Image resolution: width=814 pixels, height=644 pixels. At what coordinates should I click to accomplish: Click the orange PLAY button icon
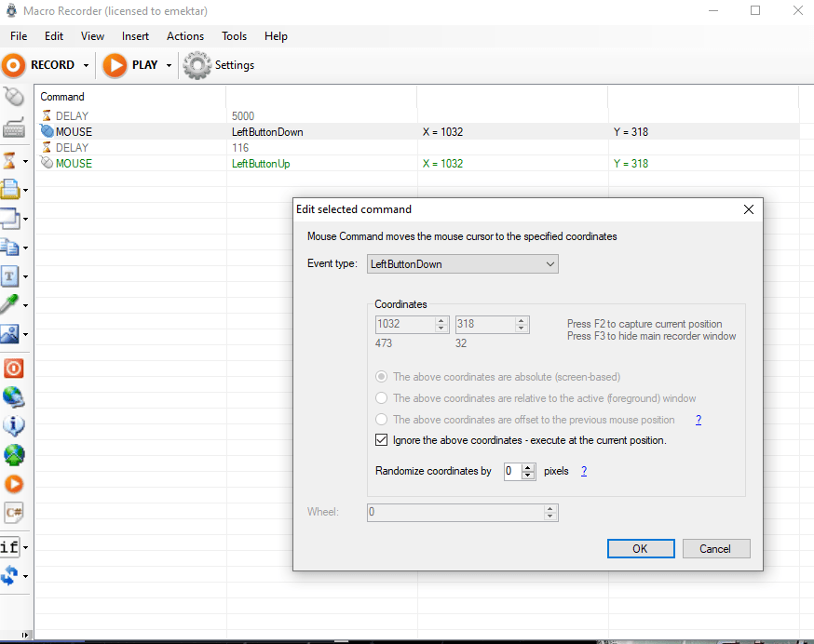(115, 65)
